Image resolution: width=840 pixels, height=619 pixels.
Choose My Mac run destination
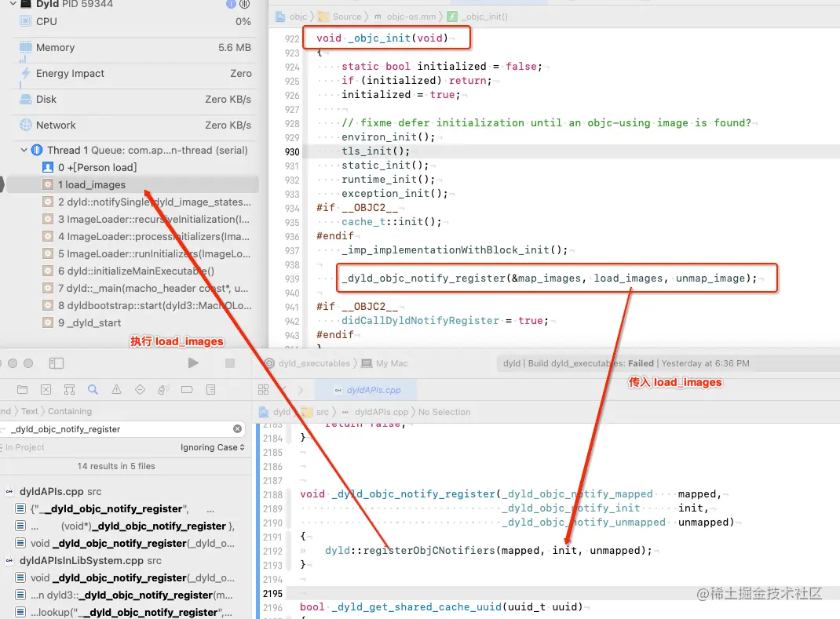(385, 363)
